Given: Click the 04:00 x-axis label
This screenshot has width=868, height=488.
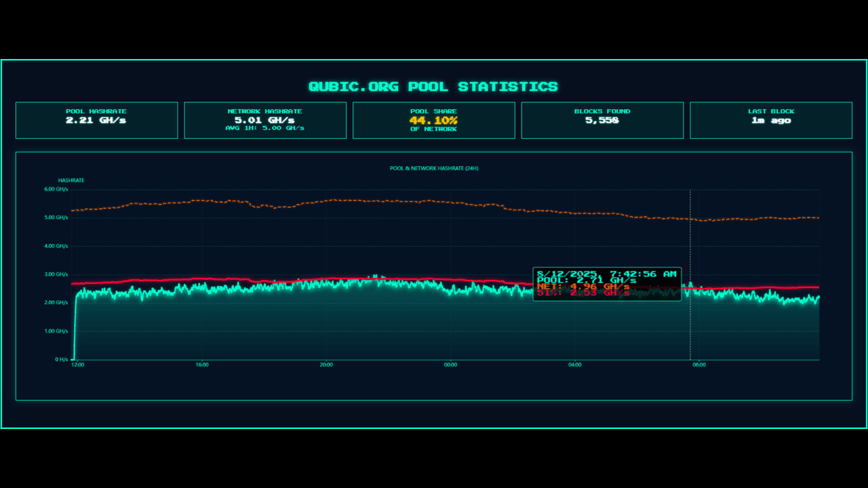Looking at the screenshot, I should pyautogui.click(x=575, y=365).
